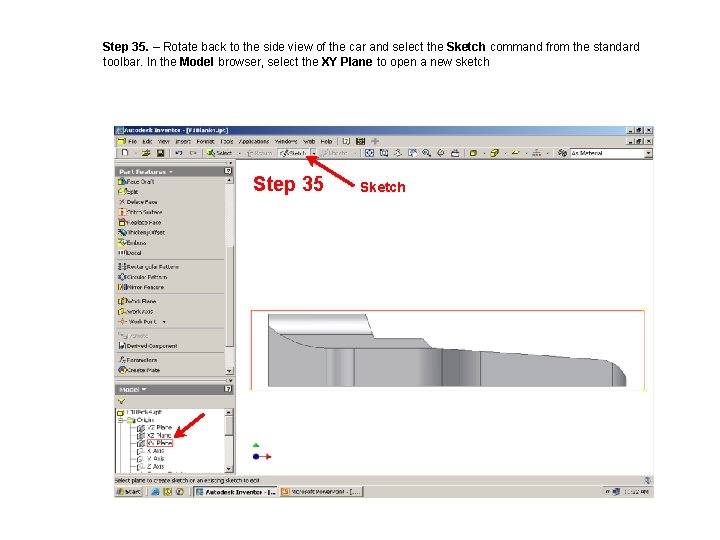The image size is (720, 540).
Task: Open the File menu
Action: tap(132, 141)
